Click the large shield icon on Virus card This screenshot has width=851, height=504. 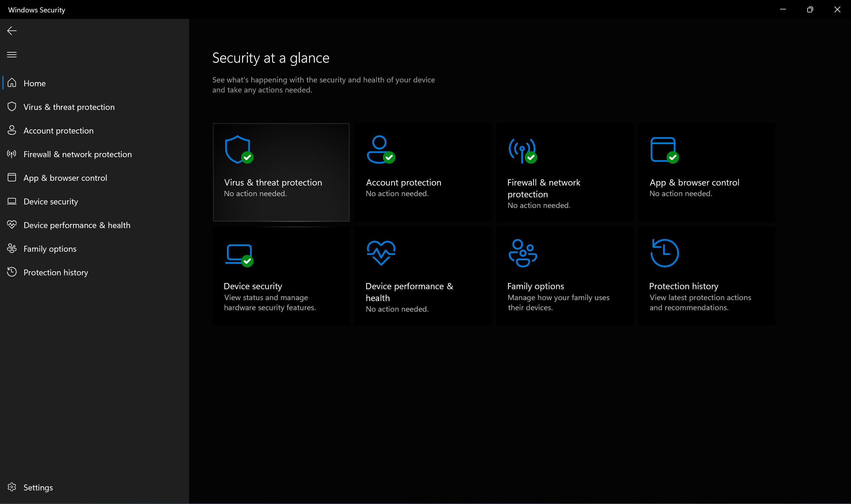pos(239,150)
